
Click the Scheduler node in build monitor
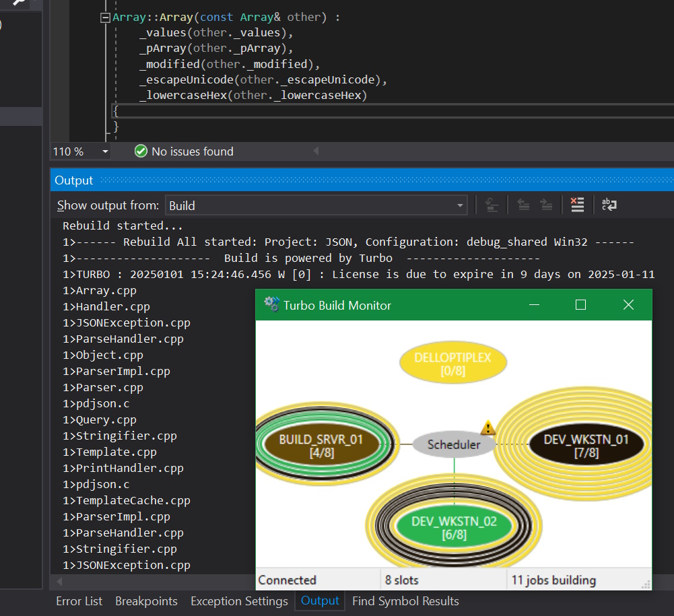click(454, 444)
